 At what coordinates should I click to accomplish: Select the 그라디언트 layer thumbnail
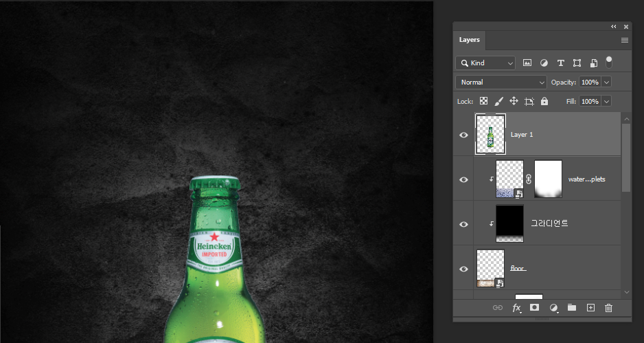coord(509,223)
